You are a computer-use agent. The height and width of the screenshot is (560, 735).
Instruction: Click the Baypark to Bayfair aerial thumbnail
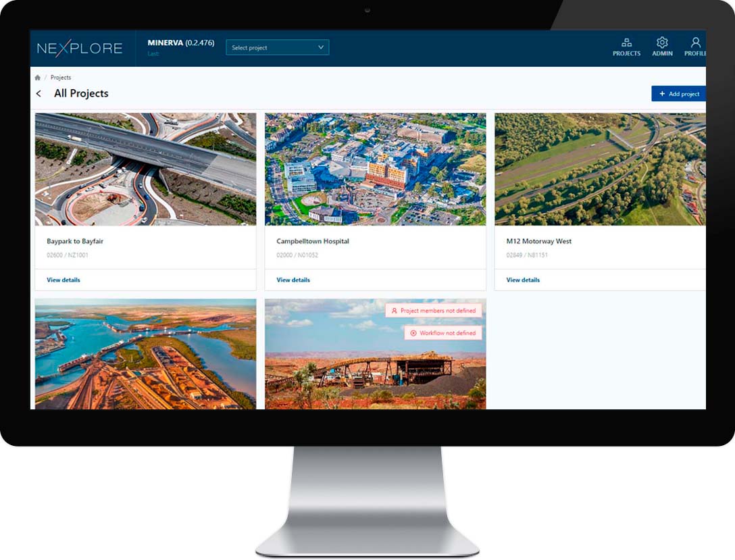coord(145,169)
